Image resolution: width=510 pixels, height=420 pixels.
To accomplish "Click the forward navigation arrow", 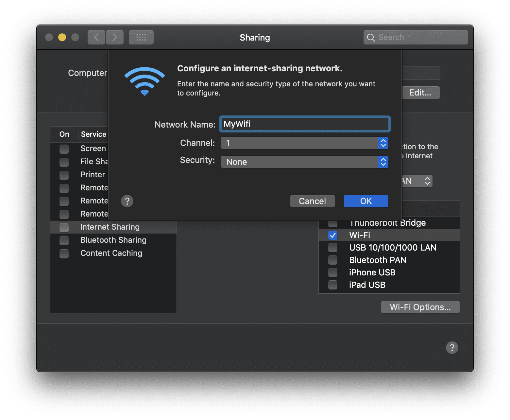I will (x=115, y=37).
